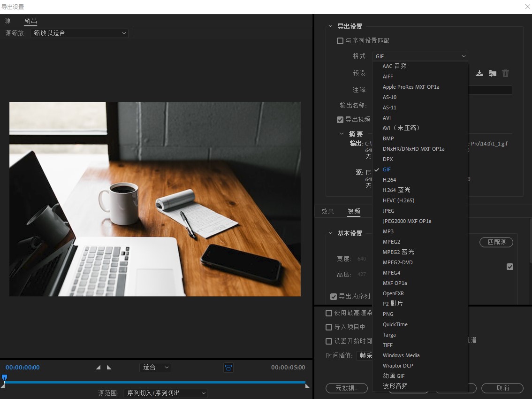Click the Set Out Point triangle icon

coord(109,368)
